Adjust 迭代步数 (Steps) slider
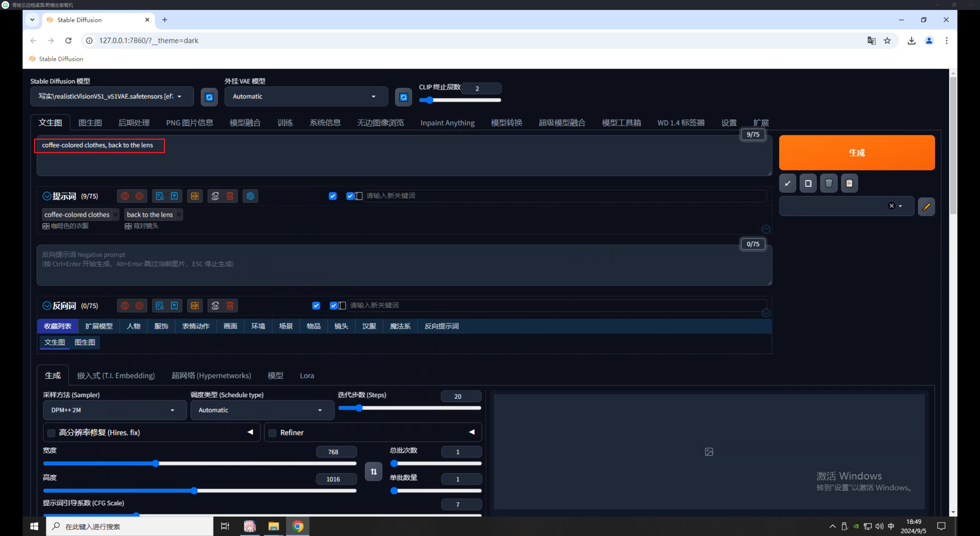 pyautogui.click(x=410, y=408)
